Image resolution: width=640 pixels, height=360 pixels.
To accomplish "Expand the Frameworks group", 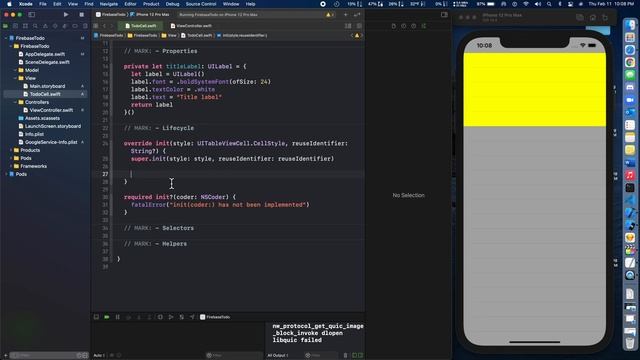I will (x=11, y=166).
